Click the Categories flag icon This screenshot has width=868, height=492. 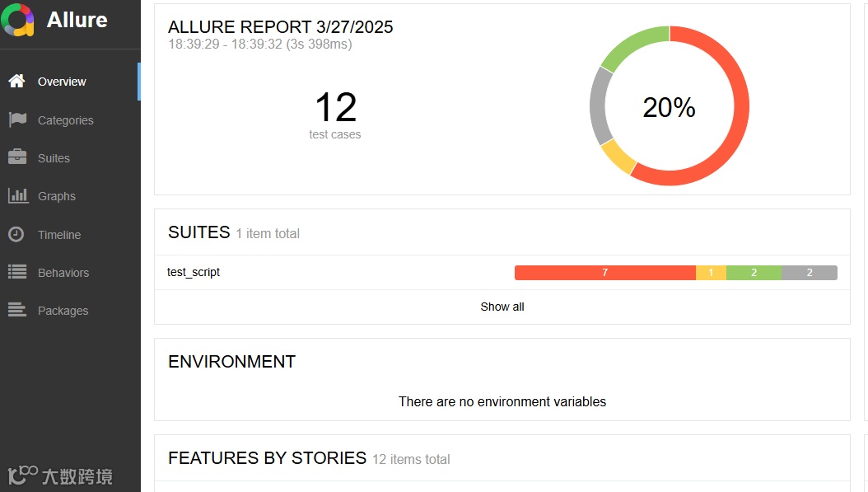click(x=16, y=120)
